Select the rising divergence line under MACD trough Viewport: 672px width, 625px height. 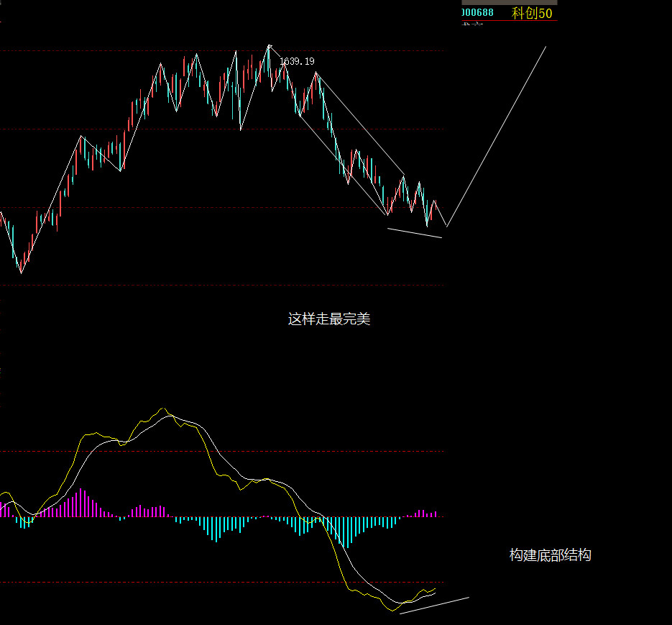point(434,605)
